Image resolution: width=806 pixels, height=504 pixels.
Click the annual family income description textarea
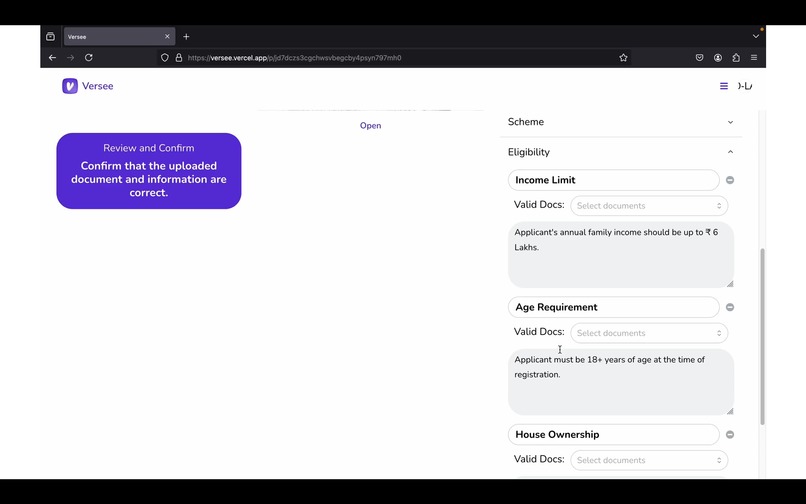(621, 255)
